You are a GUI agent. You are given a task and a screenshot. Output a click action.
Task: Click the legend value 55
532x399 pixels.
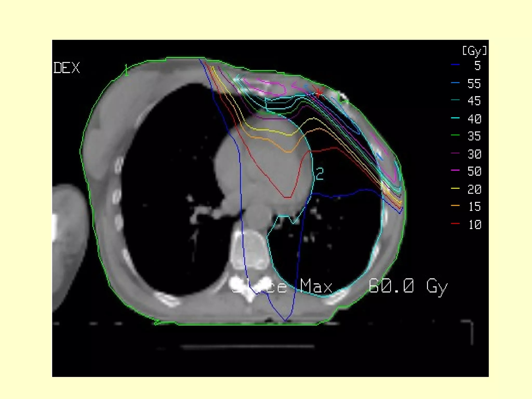474,84
